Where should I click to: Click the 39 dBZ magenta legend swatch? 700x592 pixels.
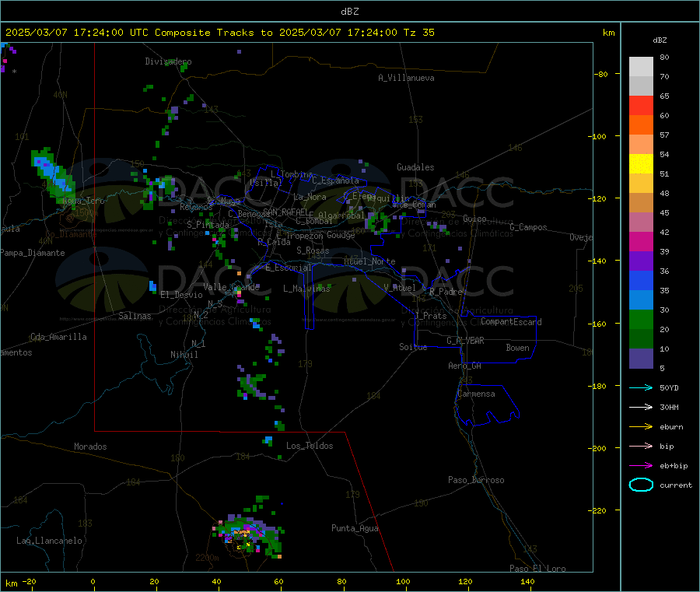coord(641,241)
